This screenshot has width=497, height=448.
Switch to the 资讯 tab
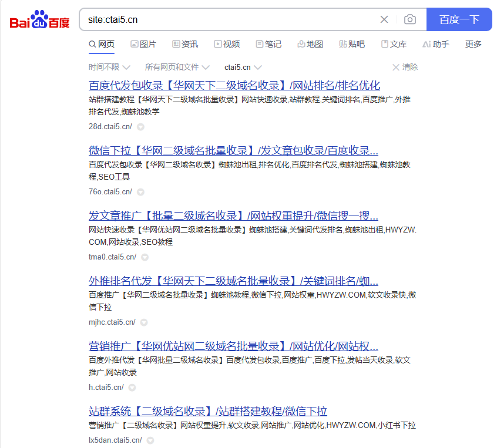[185, 44]
